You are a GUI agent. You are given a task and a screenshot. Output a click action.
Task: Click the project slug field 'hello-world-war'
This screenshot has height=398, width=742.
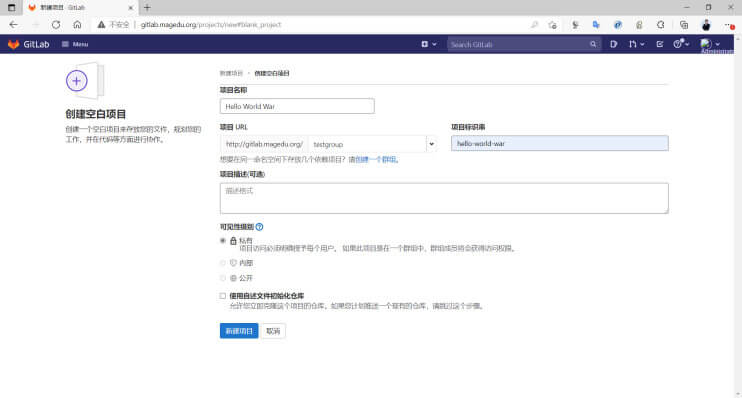[560, 143]
